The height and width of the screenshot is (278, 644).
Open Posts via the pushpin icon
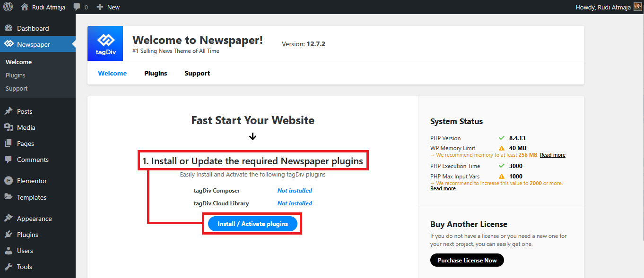9,111
